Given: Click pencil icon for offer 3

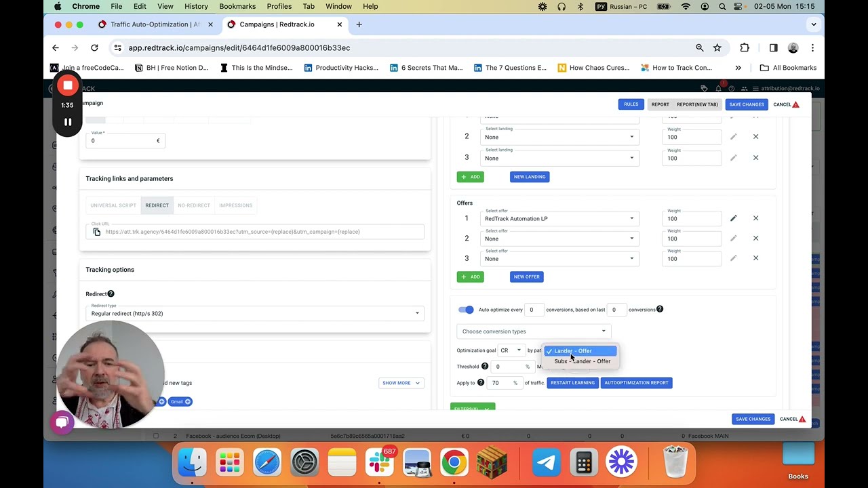Looking at the screenshot, I should tap(733, 258).
